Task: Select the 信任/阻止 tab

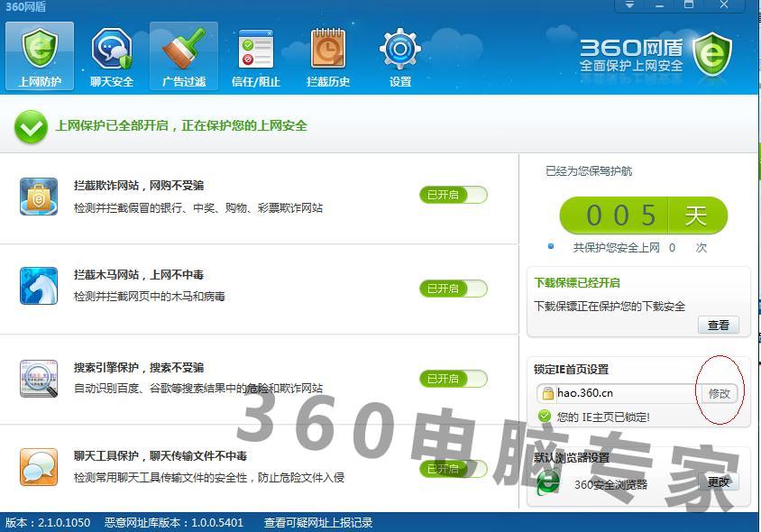Action: tap(256, 56)
